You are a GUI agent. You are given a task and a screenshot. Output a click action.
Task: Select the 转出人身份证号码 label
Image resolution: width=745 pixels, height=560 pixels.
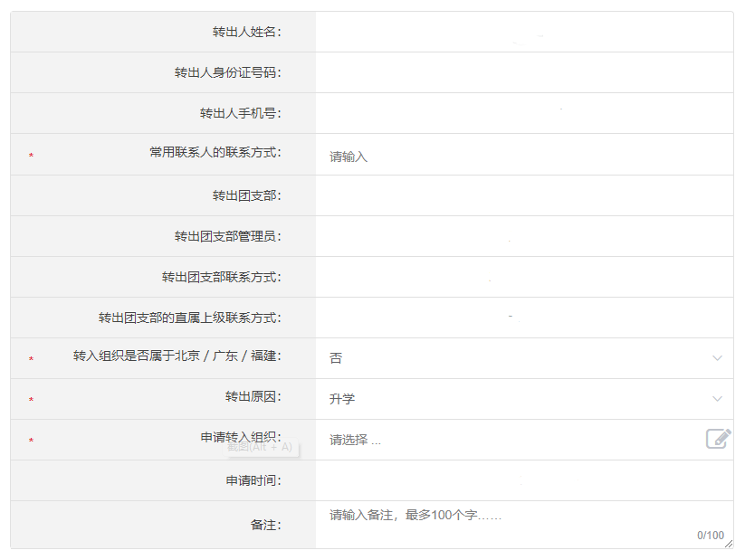(228, 72)
